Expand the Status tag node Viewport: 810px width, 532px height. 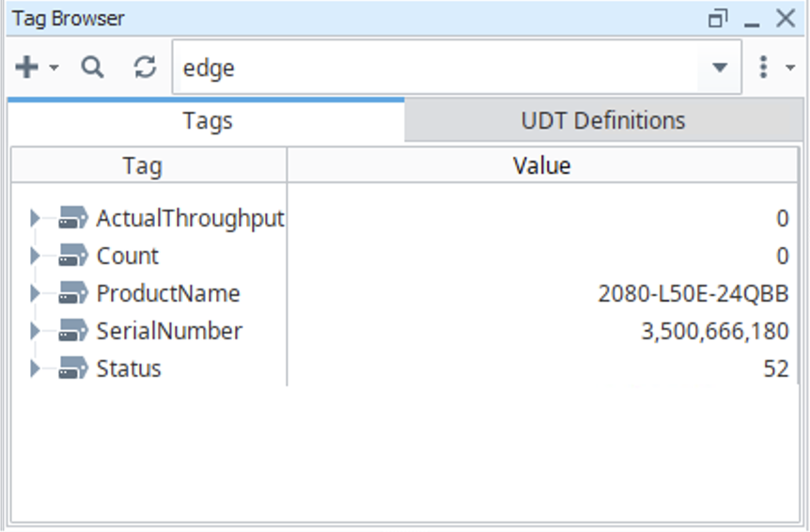coord(35,369)
